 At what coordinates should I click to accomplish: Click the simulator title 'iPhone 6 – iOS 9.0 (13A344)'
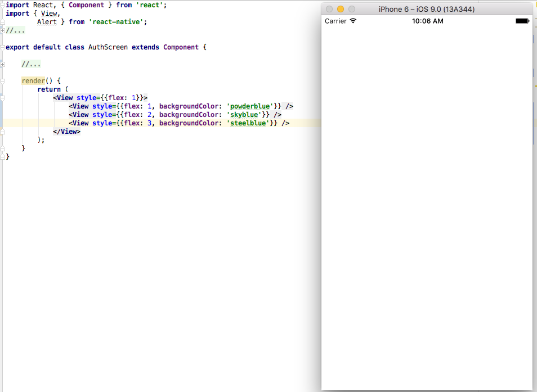click(x=426, y=9)
